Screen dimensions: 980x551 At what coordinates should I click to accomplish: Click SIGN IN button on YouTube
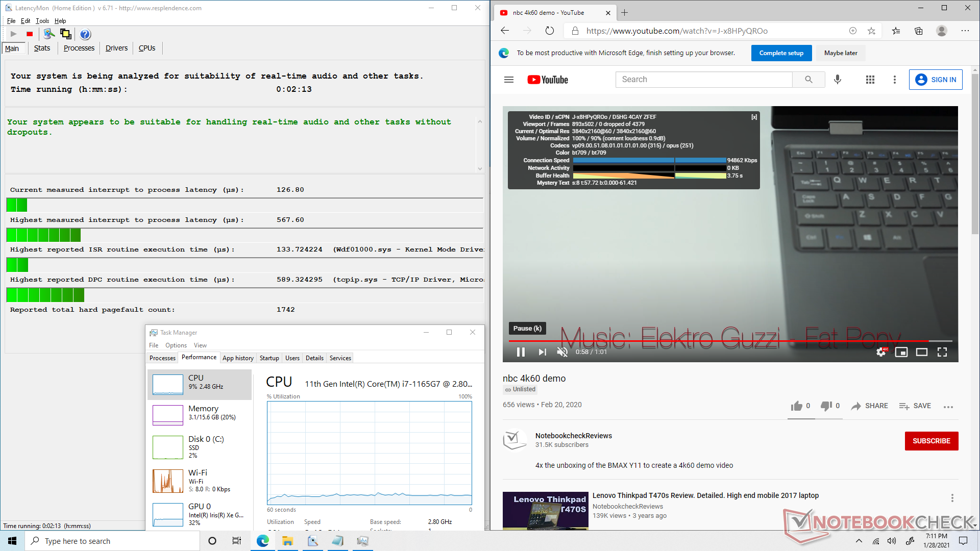936,80
